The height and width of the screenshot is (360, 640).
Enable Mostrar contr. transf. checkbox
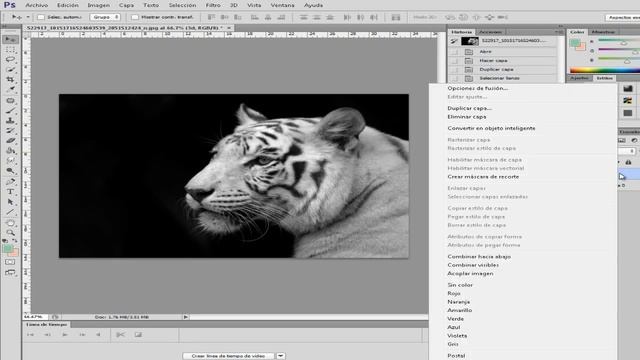(x=134, y=17)
